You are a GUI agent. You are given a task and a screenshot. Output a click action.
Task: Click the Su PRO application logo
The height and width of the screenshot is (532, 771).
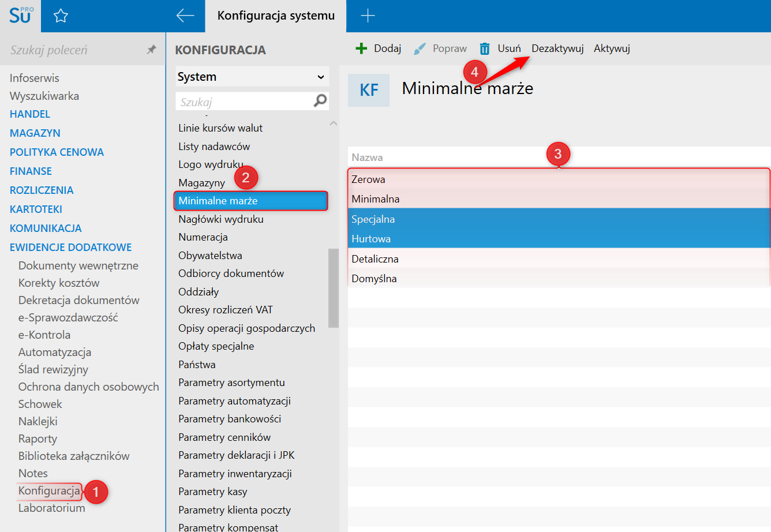tap(21, 16)
